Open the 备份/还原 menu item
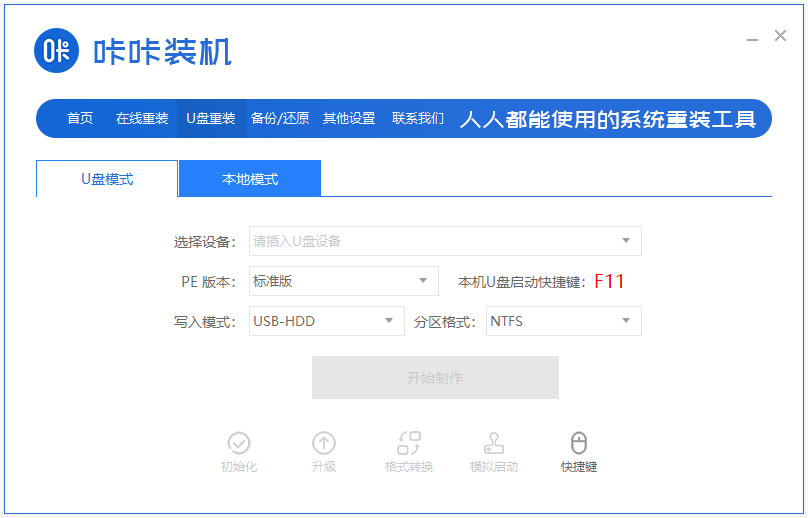This screenshot has height=518, width=808. [280, 119]
